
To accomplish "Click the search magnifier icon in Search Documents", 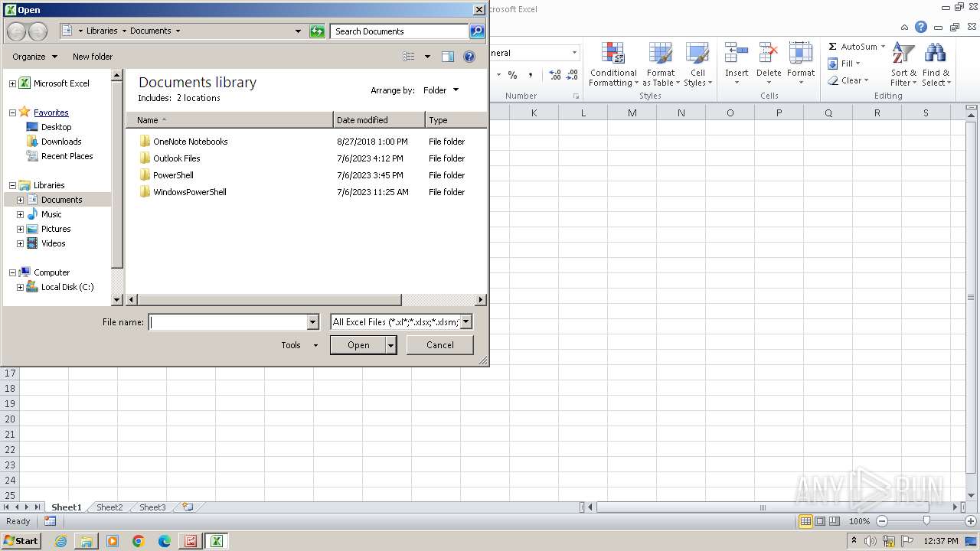I will pyautogui.click(x=477, y=31).
